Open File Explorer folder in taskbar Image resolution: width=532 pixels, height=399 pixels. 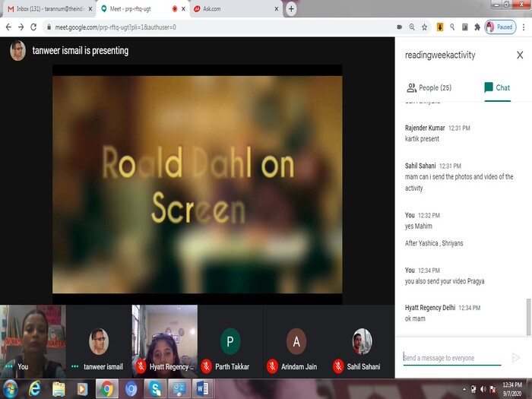(x=59, y=389)
